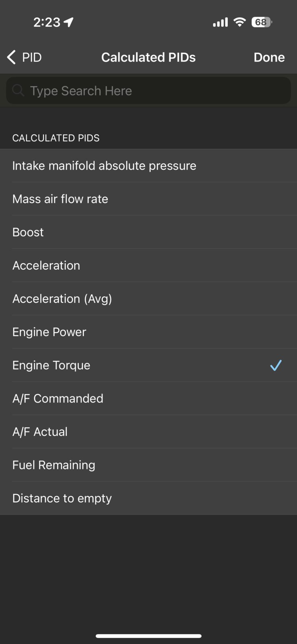
Task: Focus the Type Search Here field
Action: point(148,91)
